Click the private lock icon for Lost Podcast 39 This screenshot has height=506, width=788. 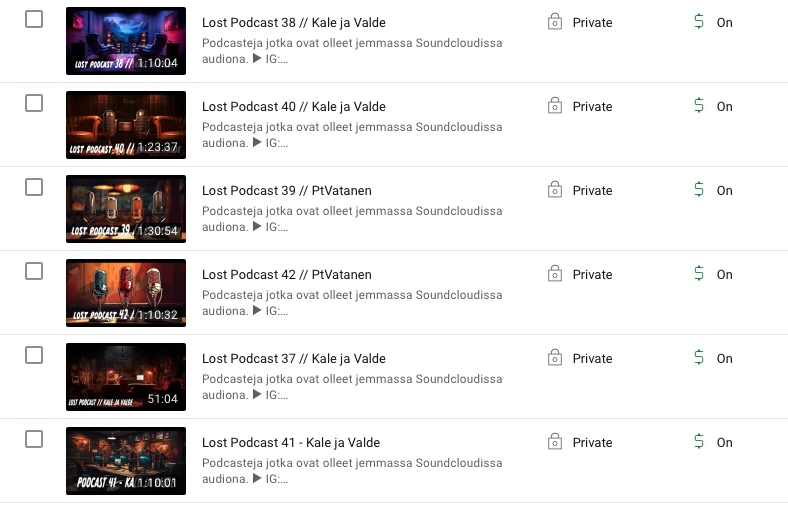pos(555,190)
